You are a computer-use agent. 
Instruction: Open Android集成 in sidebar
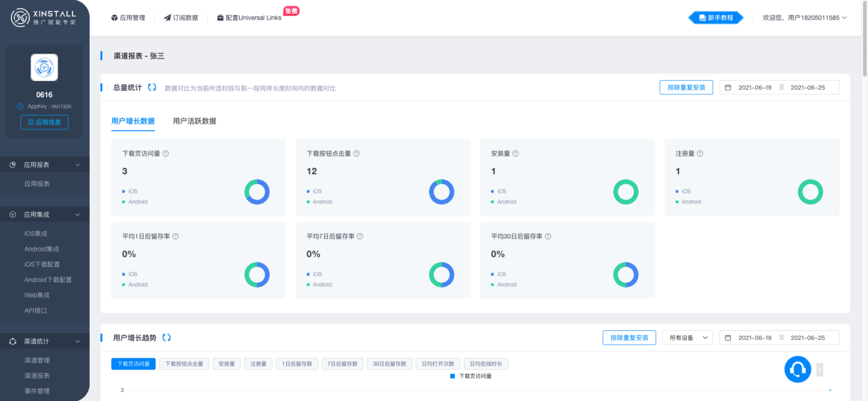41,249
